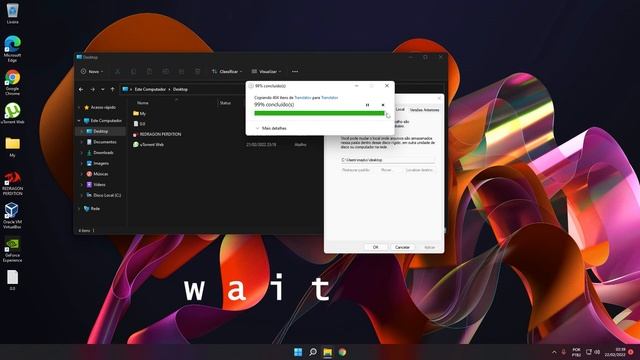Select the My folder row in file list
Screen dimensions: 640x360
pyautogui.click(x=139, y=113)
